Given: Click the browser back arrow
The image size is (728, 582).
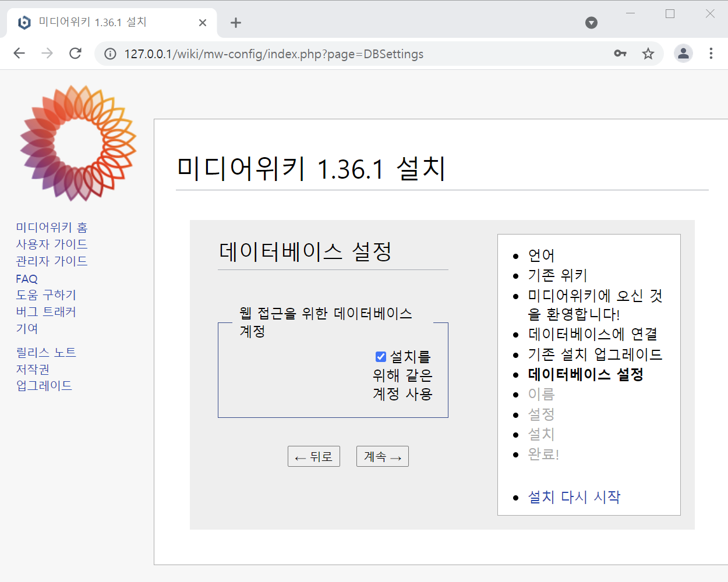Looking at the screenshot, I should click(x=19, y=53).
